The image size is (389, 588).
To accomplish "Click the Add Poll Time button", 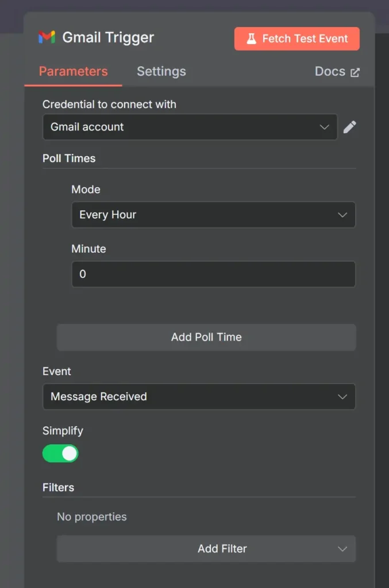I will coord(206,337).
